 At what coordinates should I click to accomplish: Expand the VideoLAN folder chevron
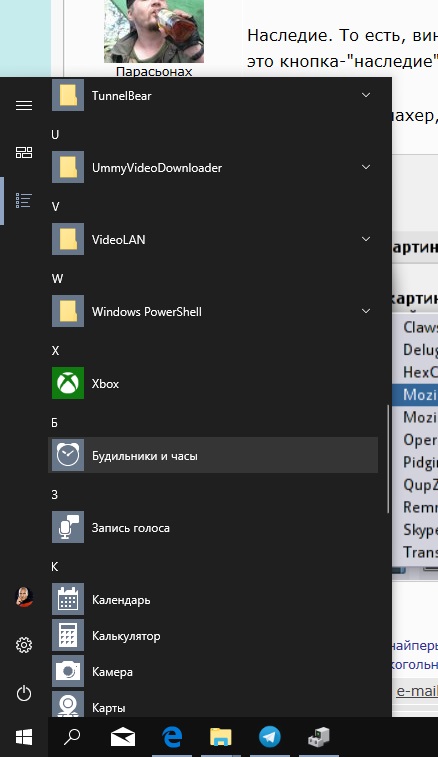pos(366,239)
